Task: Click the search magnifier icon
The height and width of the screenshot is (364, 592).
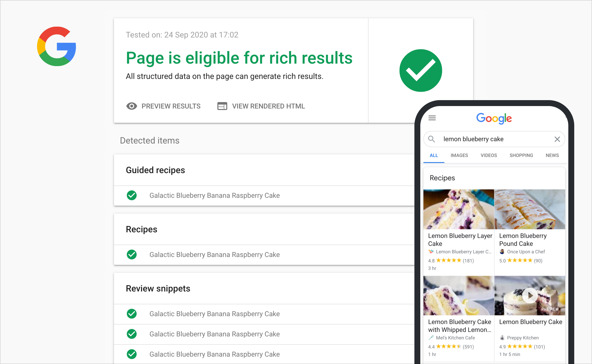Action: 431,139
